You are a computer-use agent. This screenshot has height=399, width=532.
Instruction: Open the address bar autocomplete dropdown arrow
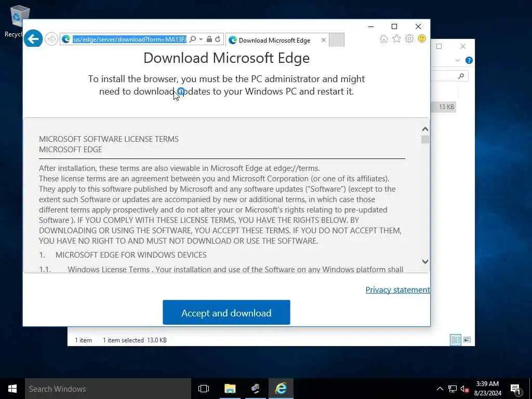pos(201,39)
